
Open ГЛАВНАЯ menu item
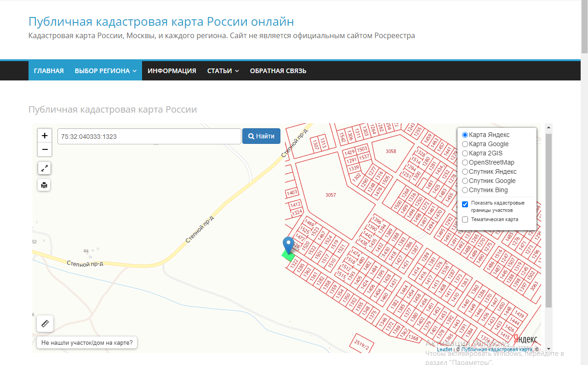pyautogui.click(x=49, y=71)
